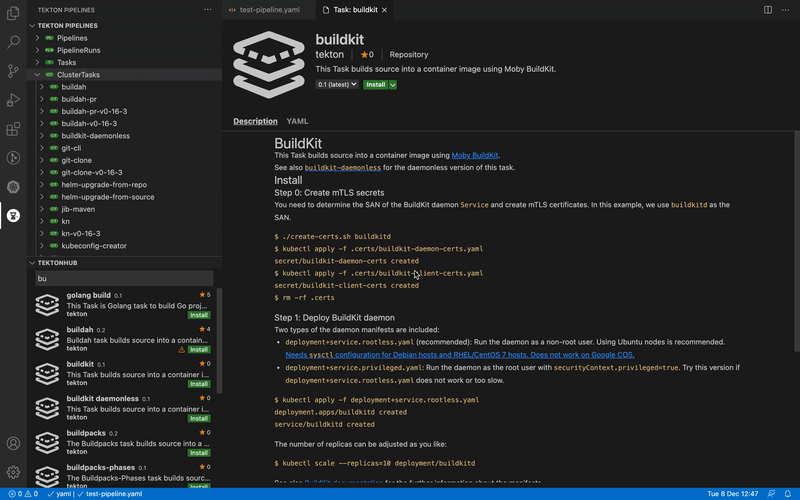Open the Moby BuildKit link
Screen dimensions: 800x500
pyautogui.click(x=474, y=155)
